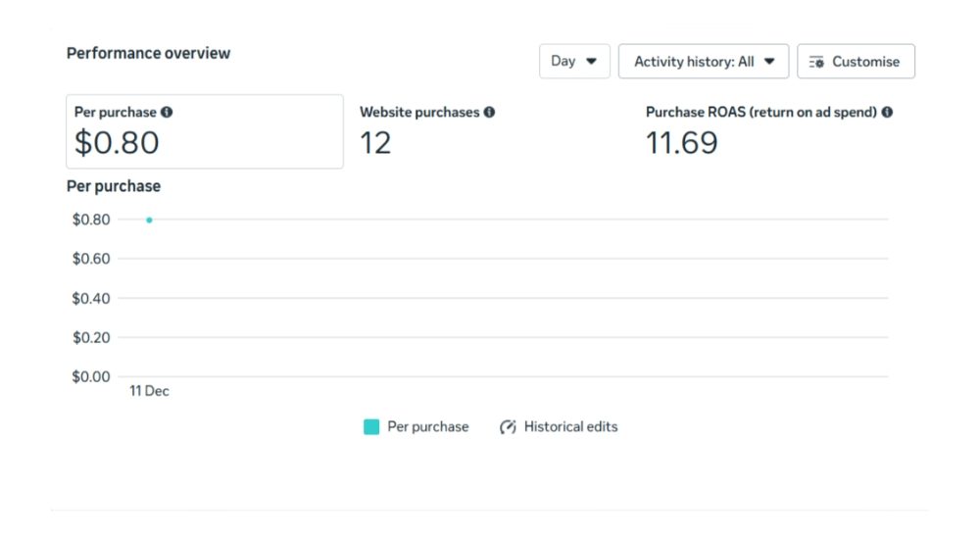Switch to the Website purchases metric
This screenshot has height=539, width=980.
tap(419, 113)
